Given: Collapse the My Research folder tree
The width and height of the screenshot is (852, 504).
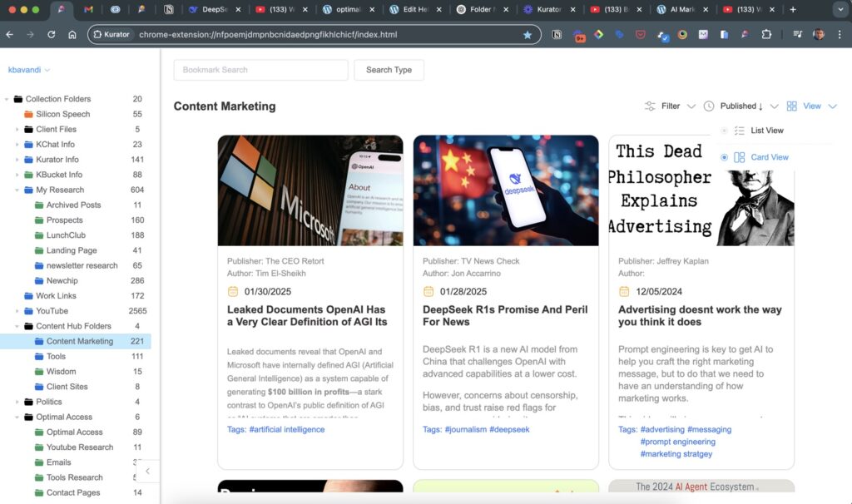Looking at the screenshot, I should (x=17, y=190).
